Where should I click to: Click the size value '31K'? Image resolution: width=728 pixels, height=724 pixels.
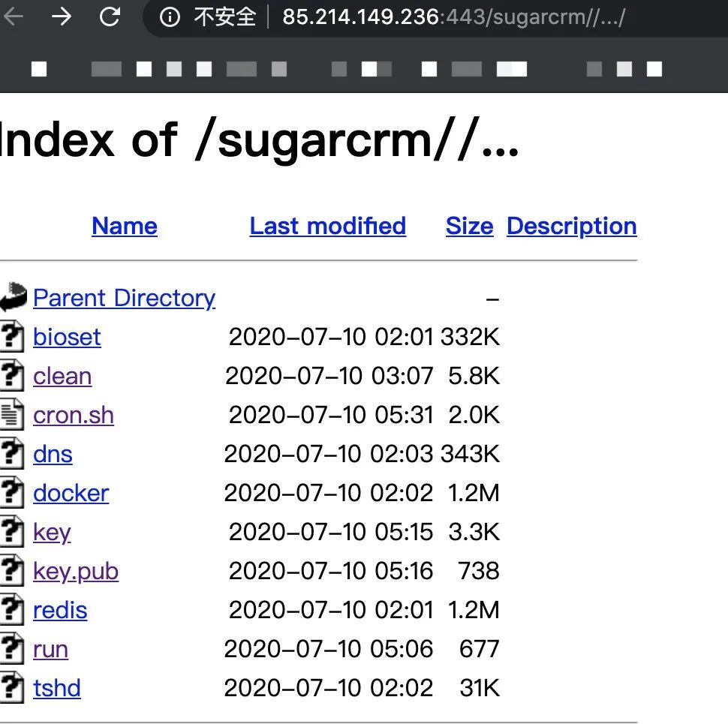pyautogui.click(x=480, y=688)
